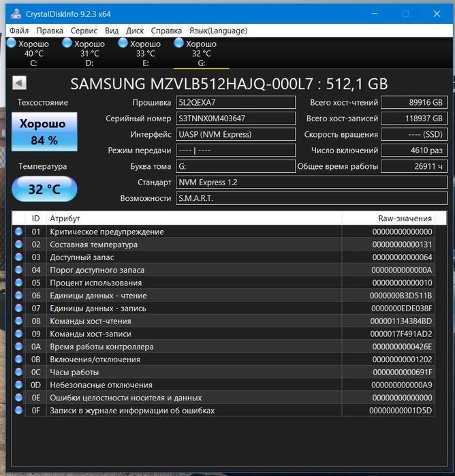Click the Хорошо 84 % health status button

pos(44,131)
